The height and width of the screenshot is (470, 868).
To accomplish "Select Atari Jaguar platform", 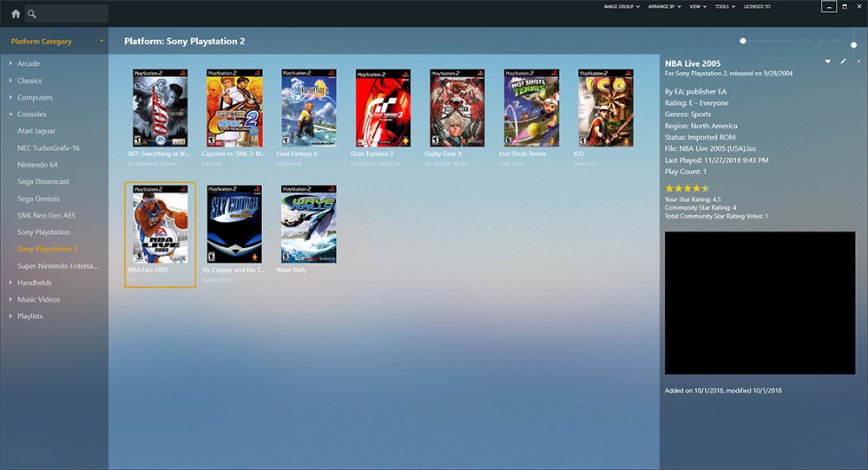I will pyautogui.click(x=36, y=131).
